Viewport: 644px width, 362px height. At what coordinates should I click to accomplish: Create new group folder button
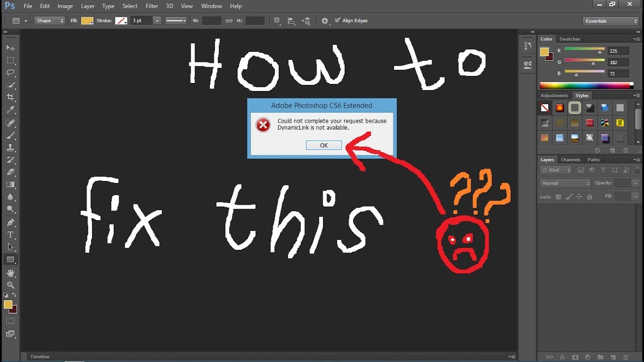(601, 357)
